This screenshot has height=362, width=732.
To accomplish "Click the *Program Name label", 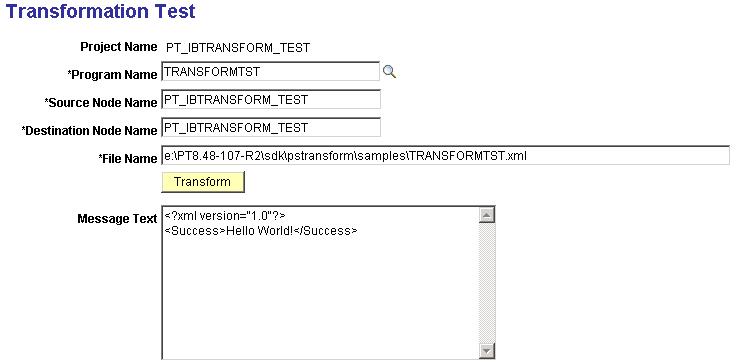I will pos(112,75).
